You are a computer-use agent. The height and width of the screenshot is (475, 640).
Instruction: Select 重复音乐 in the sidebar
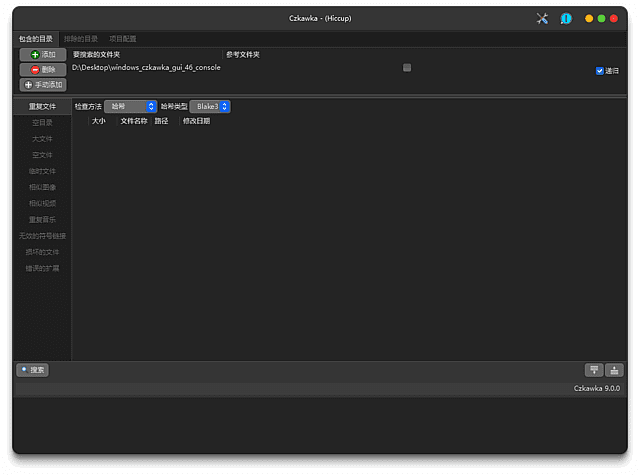pos(42,220)
